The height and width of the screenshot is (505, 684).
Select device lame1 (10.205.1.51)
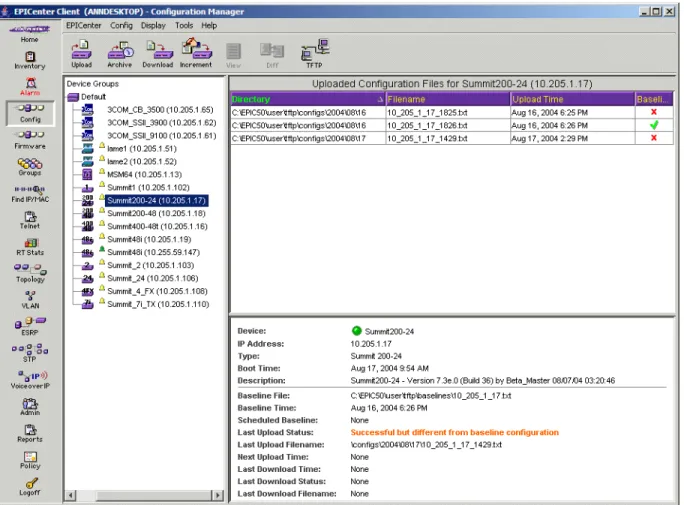pyautogui.click(x=142, y=149)
